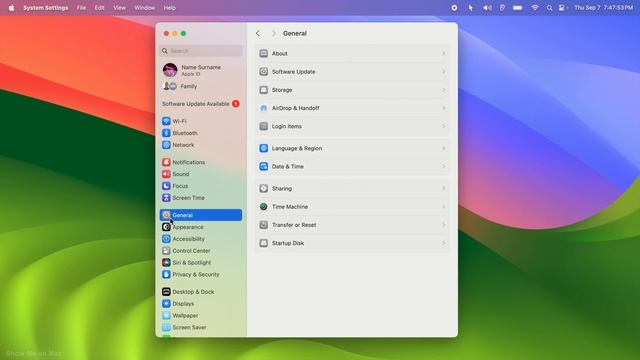Click Privacy & Security hand icon
The width and height of the screenshot is (640, 360).
click(166, 274)
